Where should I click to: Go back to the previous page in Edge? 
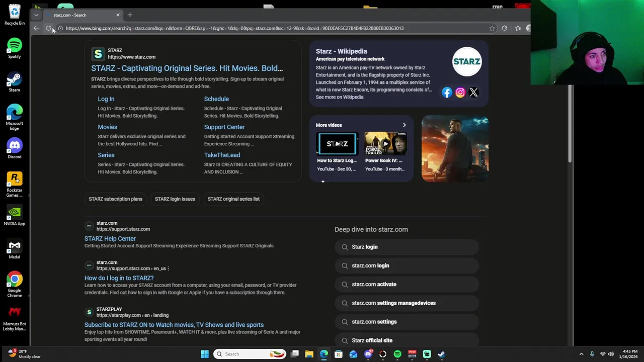pos(36,28)
